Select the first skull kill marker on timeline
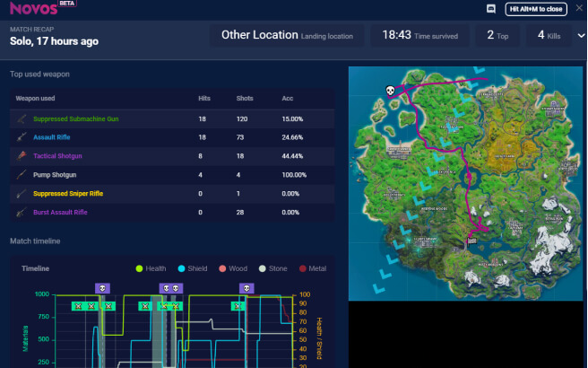The image size is (588, 368). coord(102,288)
